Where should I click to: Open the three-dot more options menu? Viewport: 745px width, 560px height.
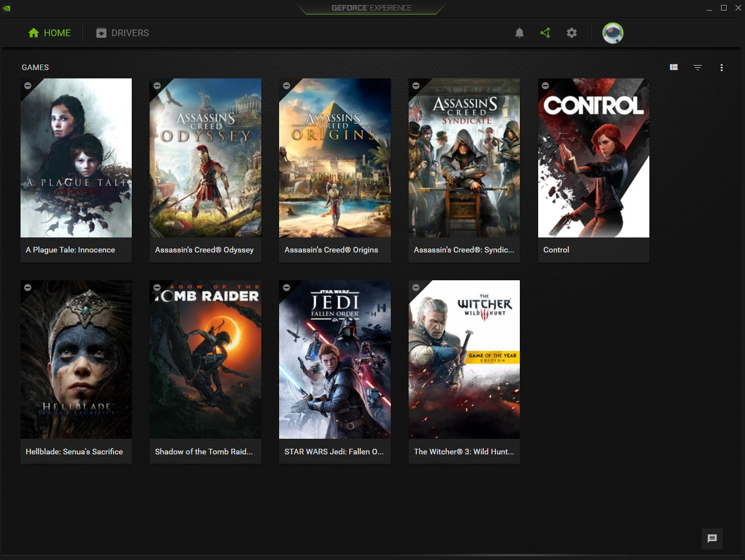tap(722, 67)
